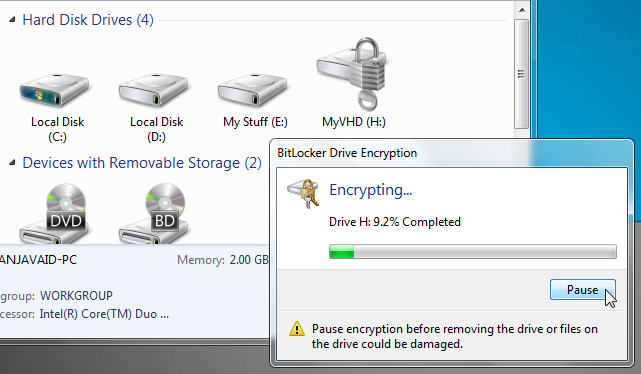Click the Hard Disk Drives (4) header

pos(88,20)
